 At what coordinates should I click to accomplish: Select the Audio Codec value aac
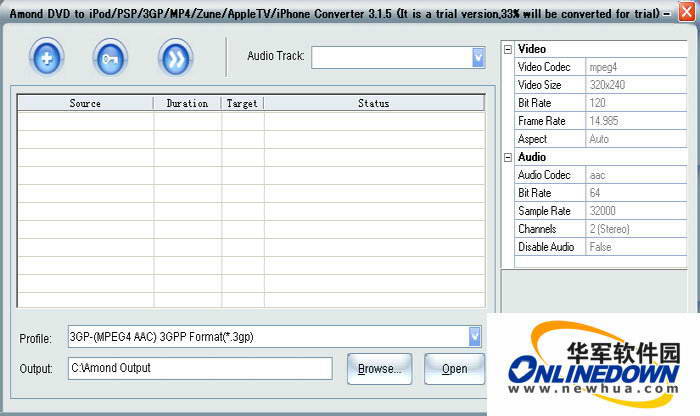[x=636, y=175]
